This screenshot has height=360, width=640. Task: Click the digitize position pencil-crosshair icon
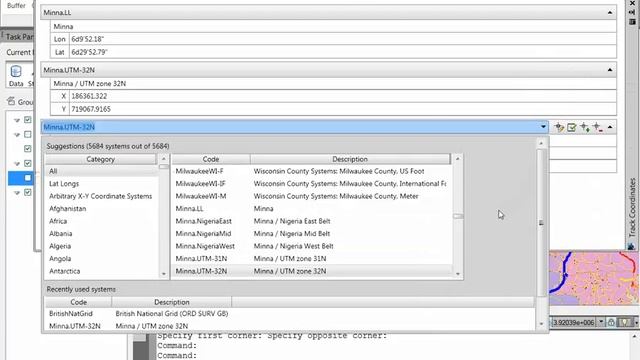pos(559,127)
